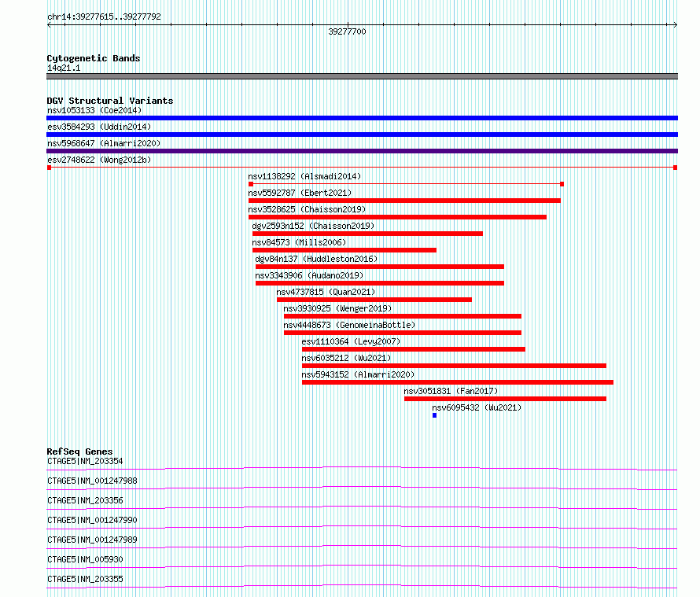Open variant nsv1138292 (Alsmadi2014) label
Screen dimensions: 700x597
pos(304,176)
